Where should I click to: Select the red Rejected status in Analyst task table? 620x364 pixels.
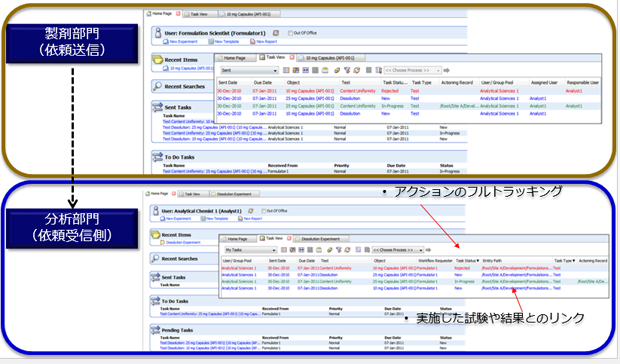coord(462,268)
